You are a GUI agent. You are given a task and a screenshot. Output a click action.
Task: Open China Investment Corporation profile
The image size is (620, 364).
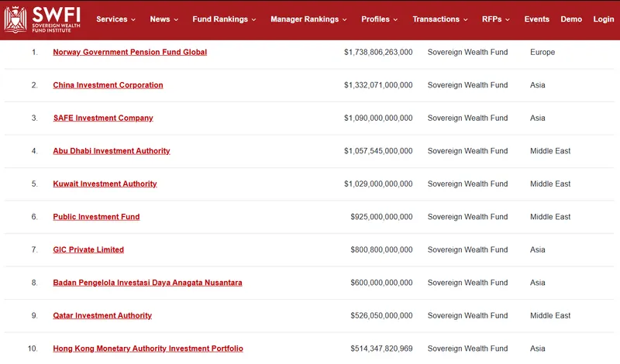point(108,85)
